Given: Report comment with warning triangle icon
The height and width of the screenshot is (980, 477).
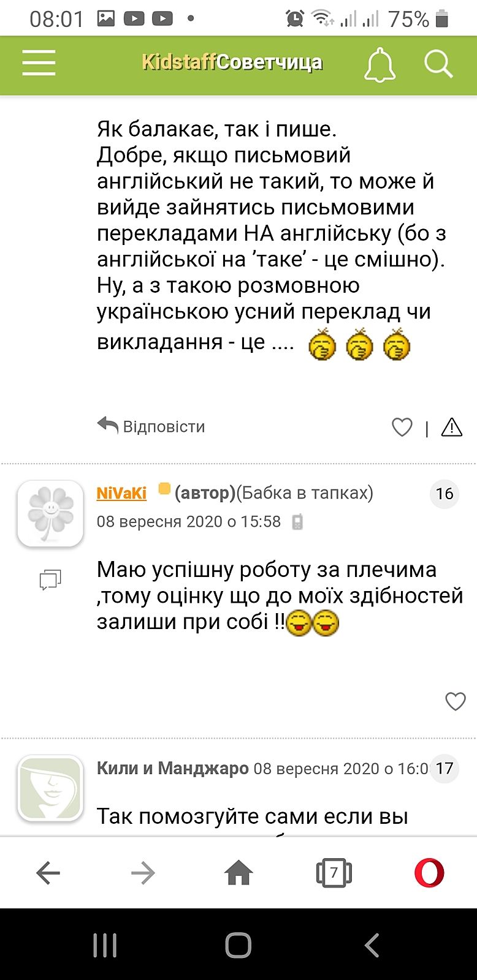Looking at the screenshot, I should (452, 427).
